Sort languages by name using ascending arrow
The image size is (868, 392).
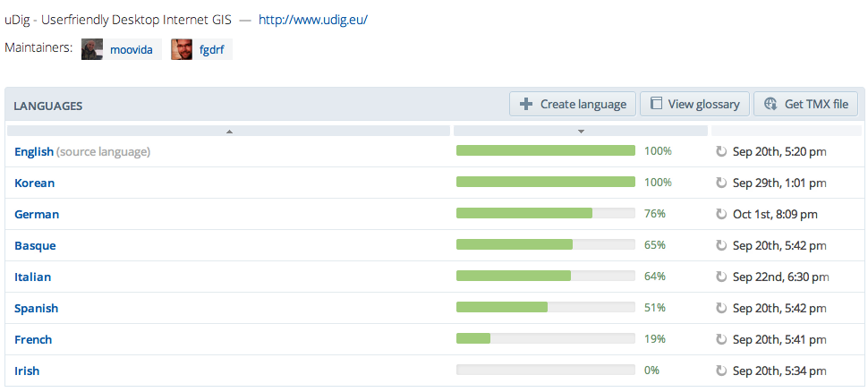click(229, 131)
